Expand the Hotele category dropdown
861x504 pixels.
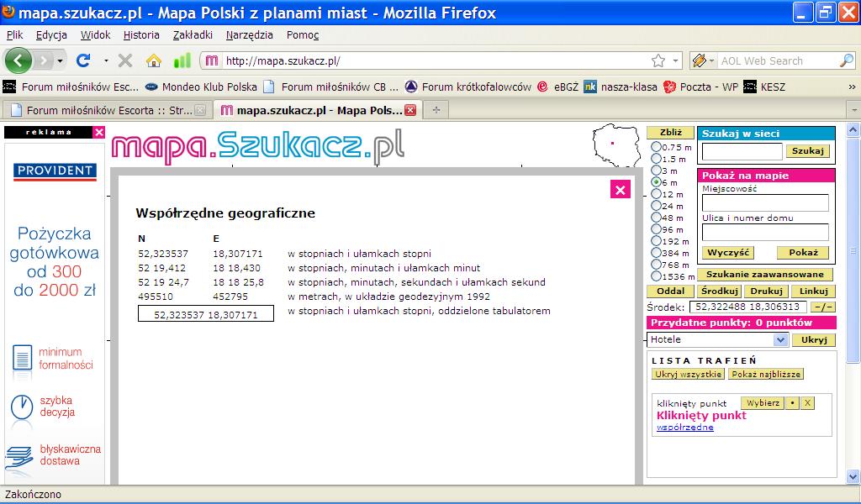coord(779,340)
